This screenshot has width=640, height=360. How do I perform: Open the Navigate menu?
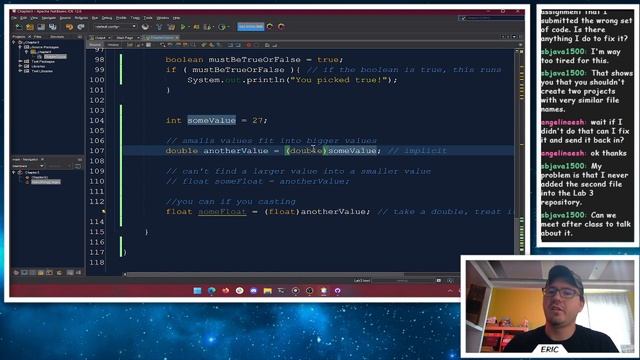click(49, 18)
